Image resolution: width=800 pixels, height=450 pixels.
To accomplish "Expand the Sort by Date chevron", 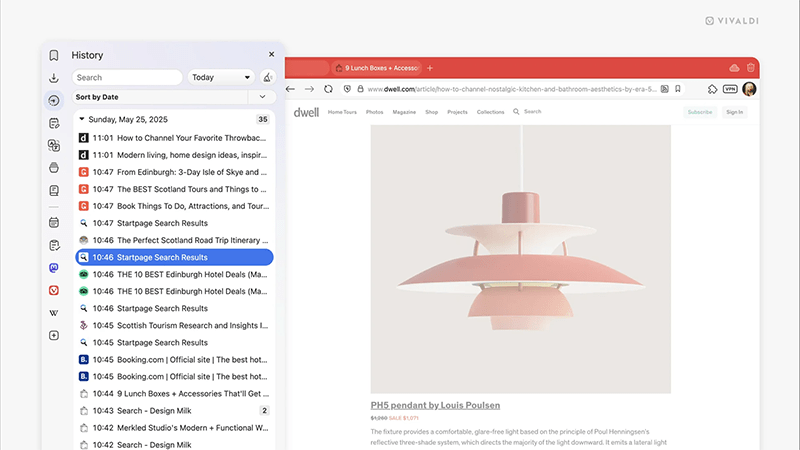I will pos(263,97).
